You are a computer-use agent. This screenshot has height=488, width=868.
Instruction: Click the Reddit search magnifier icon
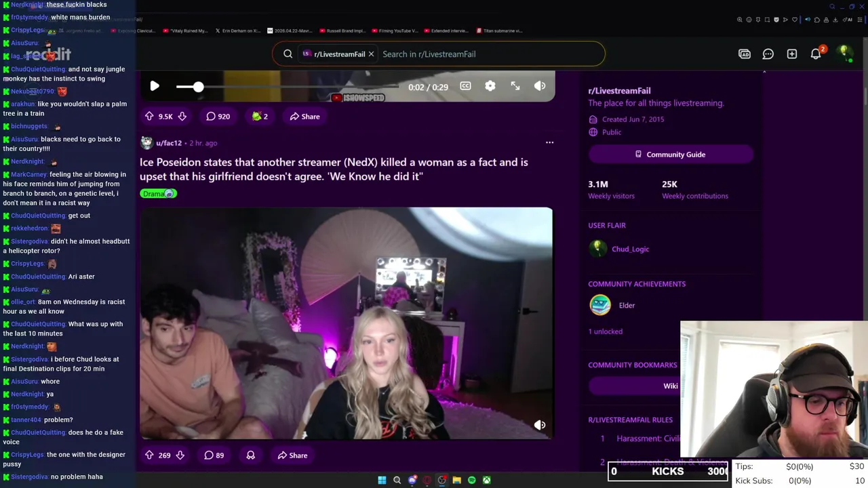(288, 54)
